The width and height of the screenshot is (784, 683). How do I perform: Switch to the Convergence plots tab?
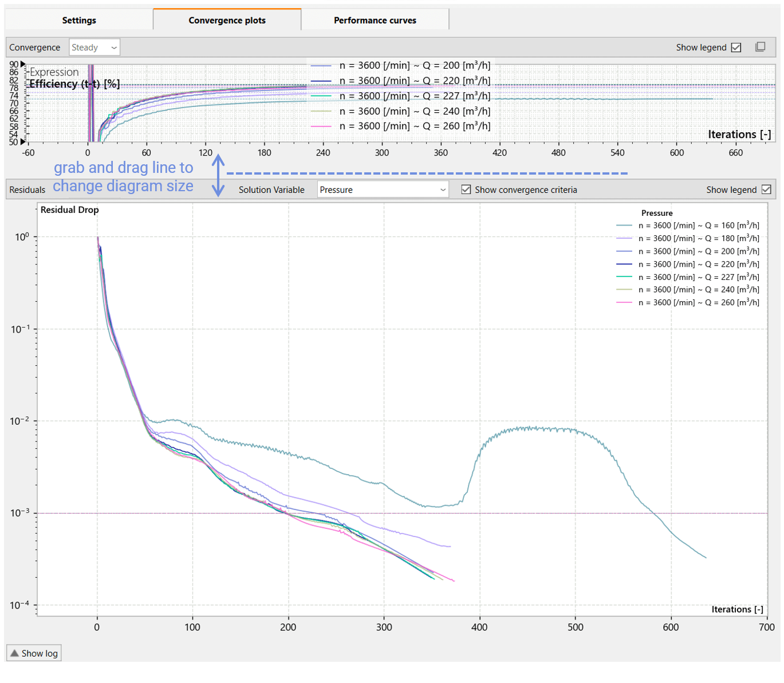pos(227,20)
